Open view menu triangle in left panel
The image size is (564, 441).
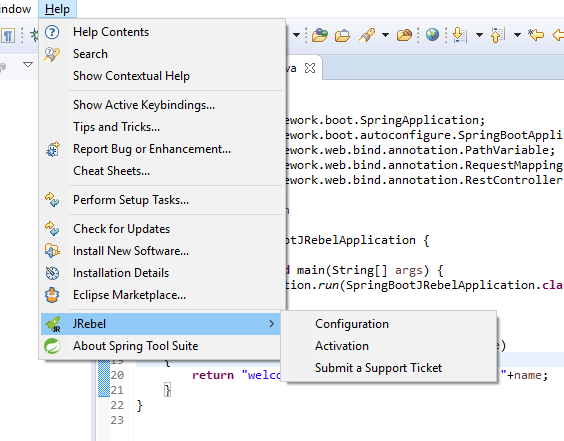28,65
